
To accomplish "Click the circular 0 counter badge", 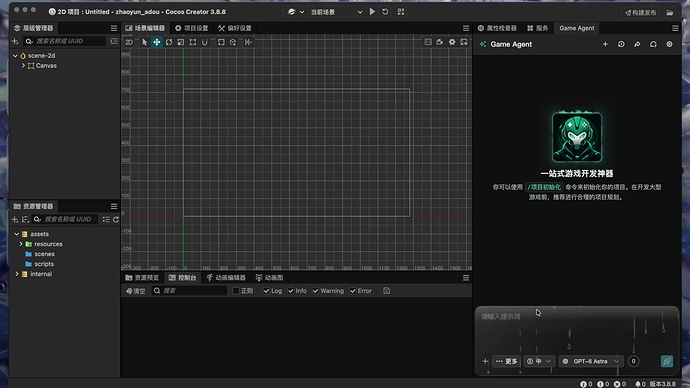I will tap(633, 361).
